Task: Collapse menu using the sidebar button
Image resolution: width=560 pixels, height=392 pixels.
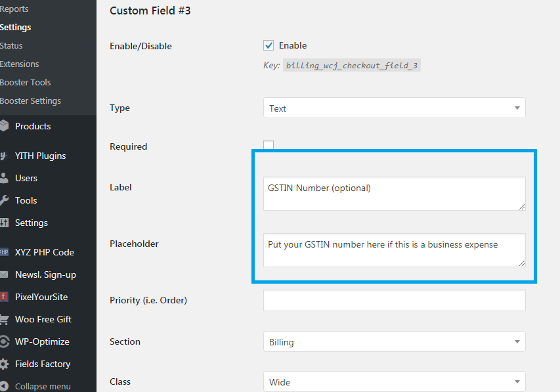Action: point(35,386)
